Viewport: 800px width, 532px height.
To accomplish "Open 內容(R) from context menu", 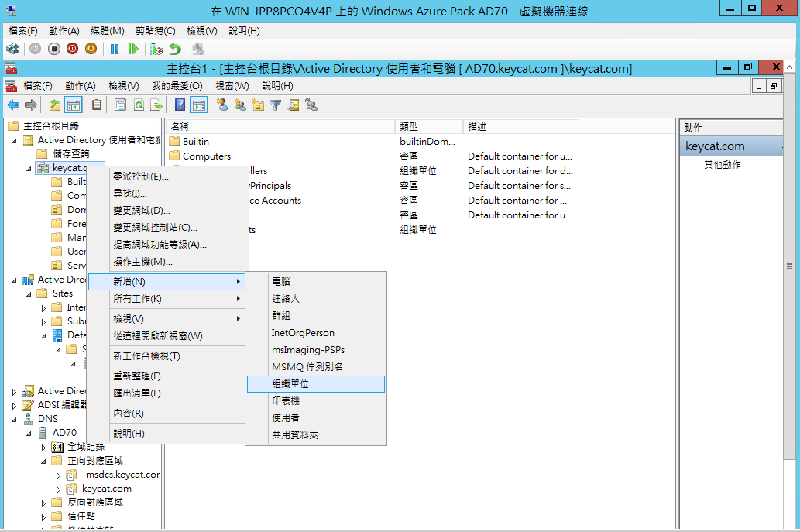I will 168,414.
